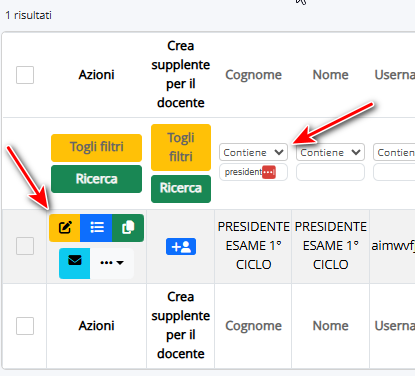Tick the select-all checkbox in bottom footer
Screen dimensions: 415x376
click(25, 326)
